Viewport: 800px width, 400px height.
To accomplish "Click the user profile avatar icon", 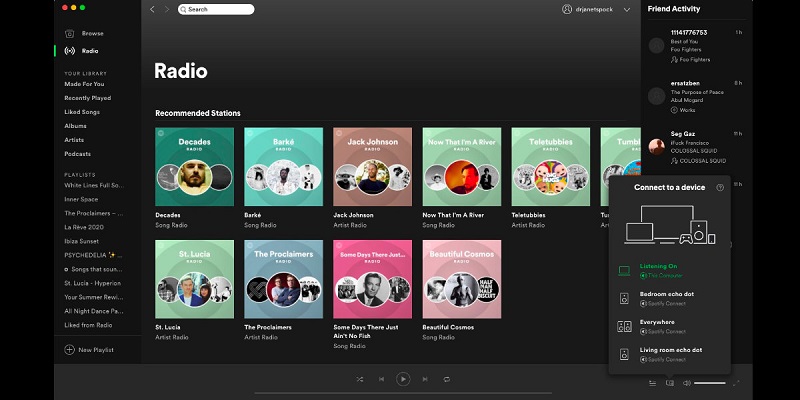I will [567, 9].
